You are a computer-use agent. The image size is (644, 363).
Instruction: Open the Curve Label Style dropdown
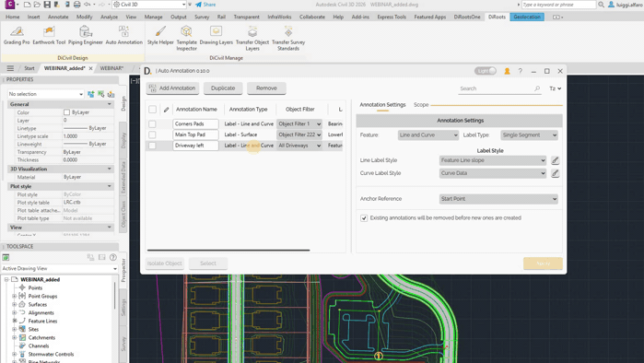pyautogui.click(x=493, y=173)
